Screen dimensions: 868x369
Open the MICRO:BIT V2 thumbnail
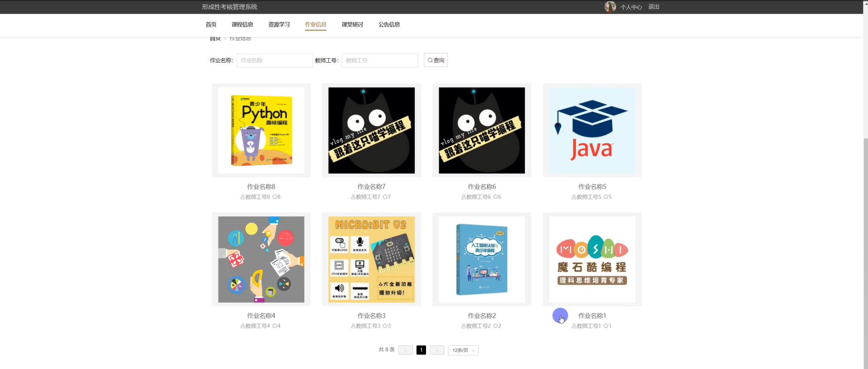point(371,259)
